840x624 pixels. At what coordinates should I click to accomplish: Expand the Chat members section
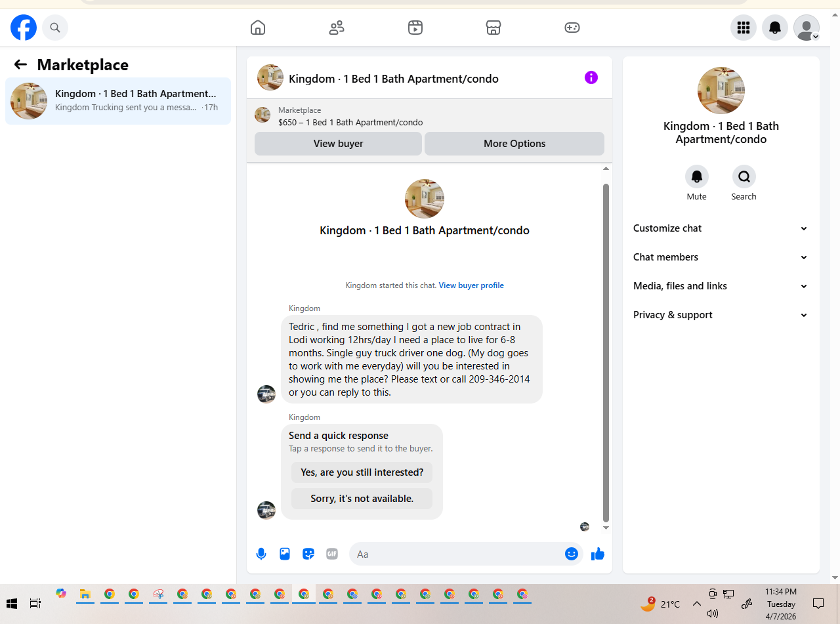click(x=721, y=257)
